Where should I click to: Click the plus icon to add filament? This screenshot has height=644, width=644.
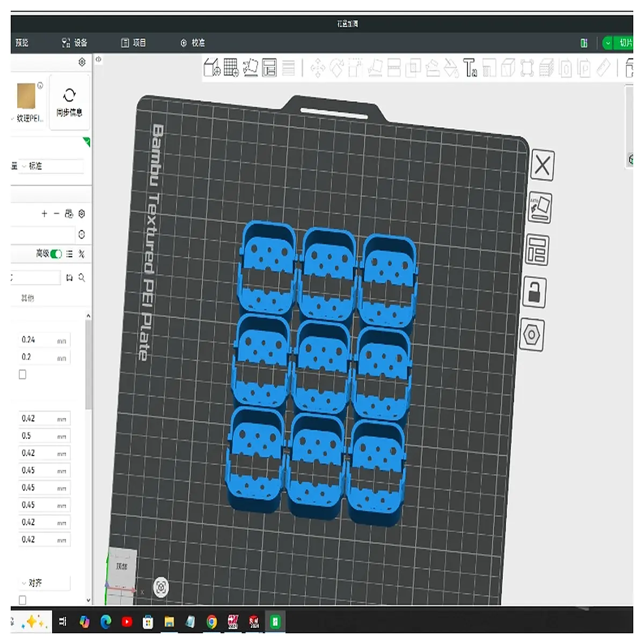coord(45,214)
